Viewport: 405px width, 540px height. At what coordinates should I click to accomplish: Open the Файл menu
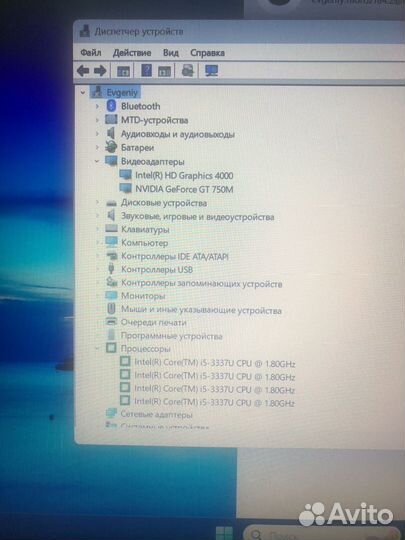pyautogui.click(x=91, y=53)
